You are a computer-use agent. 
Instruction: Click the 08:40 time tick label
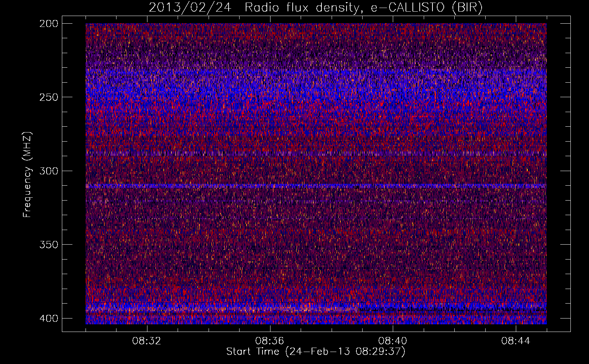pyautogui.click(x=393, y=341)
